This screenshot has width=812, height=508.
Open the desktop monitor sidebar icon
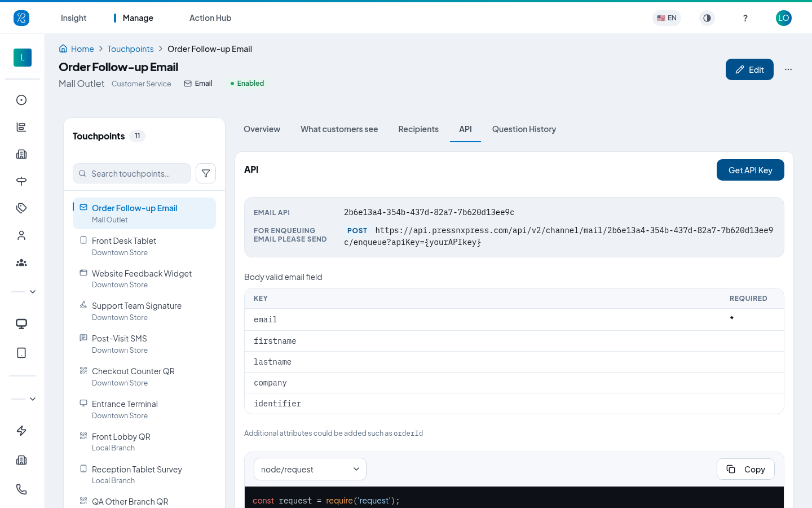21,324
